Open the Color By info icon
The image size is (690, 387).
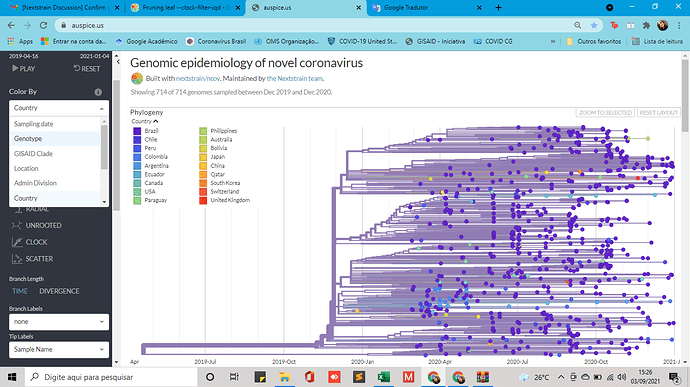pos(98,92)
